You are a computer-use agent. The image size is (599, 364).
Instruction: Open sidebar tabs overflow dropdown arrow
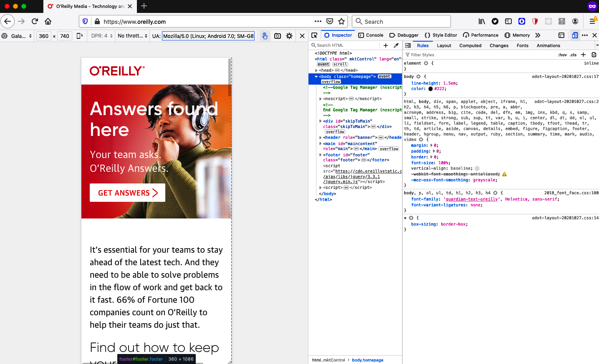point(597,45)
